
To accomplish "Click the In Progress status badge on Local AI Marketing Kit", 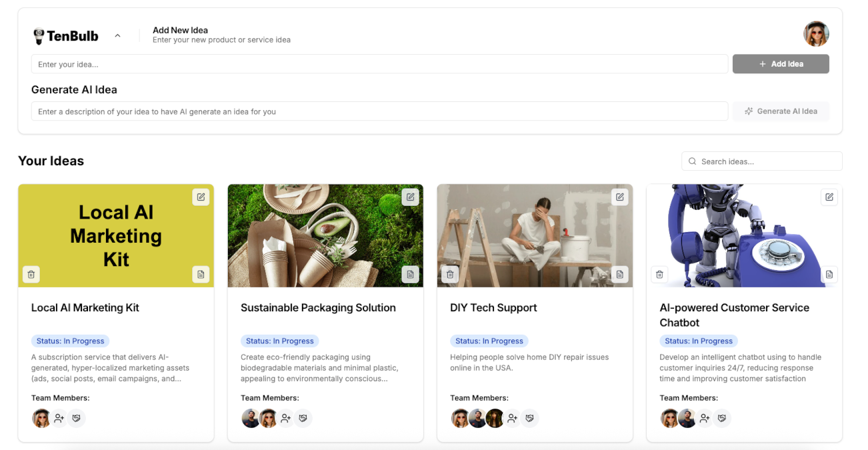I will point(70,341).
